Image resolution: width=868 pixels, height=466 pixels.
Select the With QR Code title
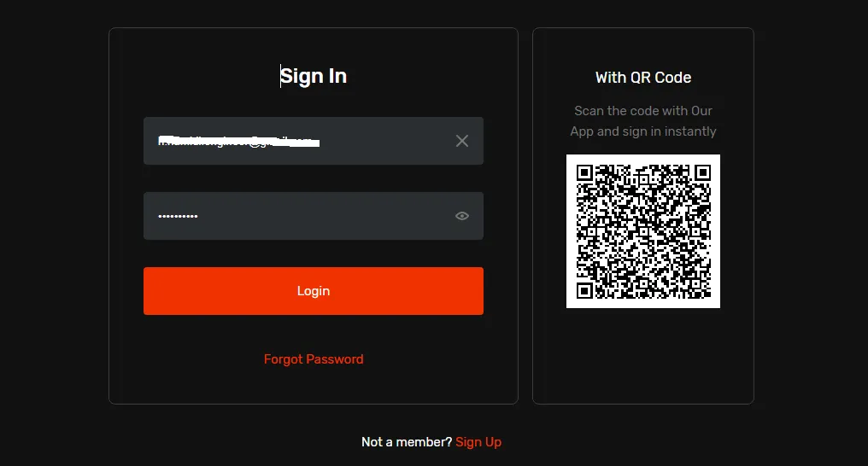click(643, 78)
